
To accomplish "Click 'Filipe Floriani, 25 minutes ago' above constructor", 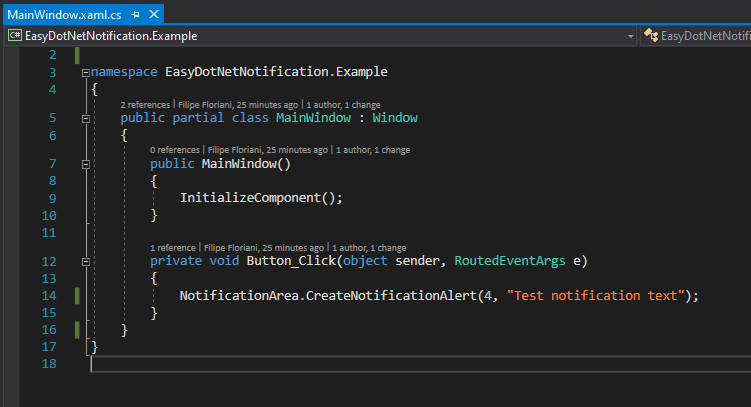I will point(268,150).
